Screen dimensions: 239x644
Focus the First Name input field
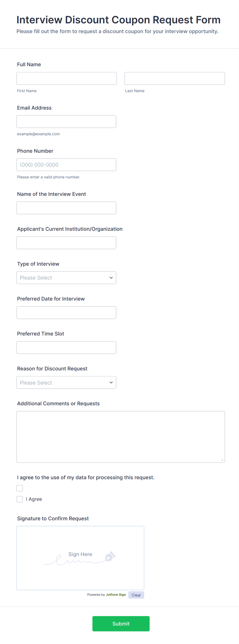click(67, 78)
